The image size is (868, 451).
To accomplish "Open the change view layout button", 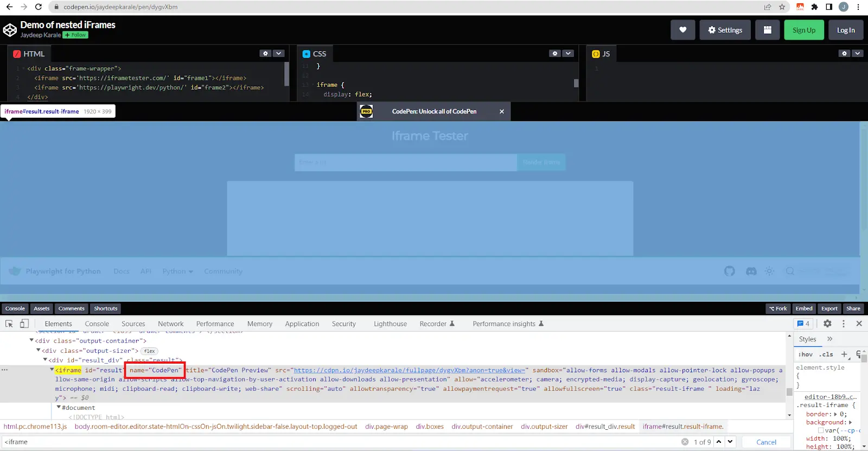I will [x=768, y=30].
